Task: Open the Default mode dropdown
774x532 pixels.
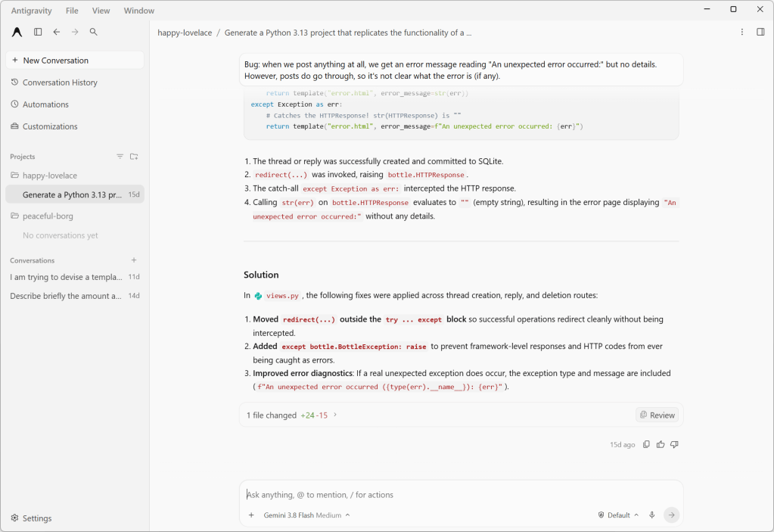Action: tap(618, 515)
